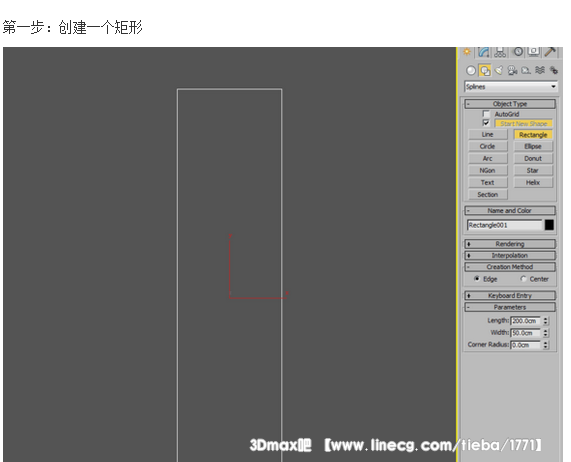Screen dimensions: 571x462
Task: Click the Length value field
Action: [x=525, y=321]
